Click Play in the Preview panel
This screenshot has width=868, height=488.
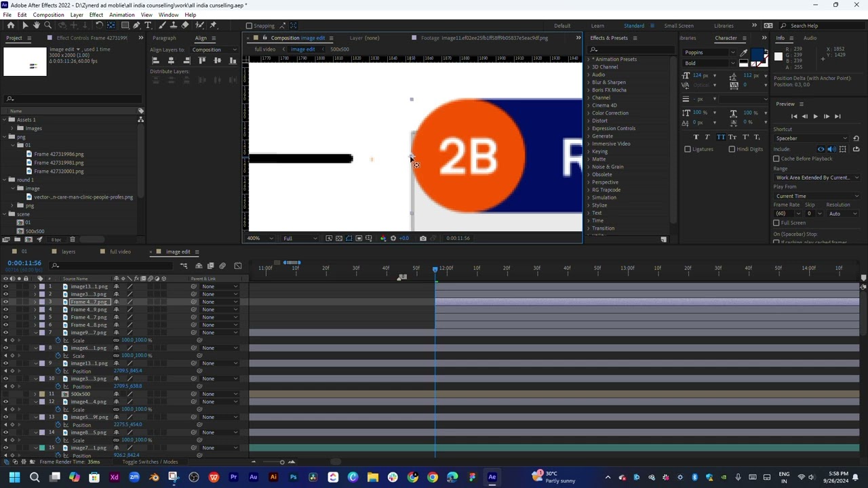(x=815, y=117)
